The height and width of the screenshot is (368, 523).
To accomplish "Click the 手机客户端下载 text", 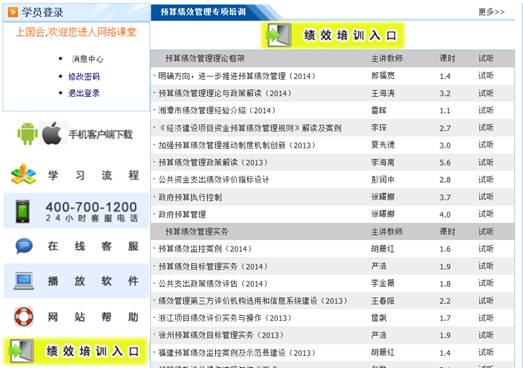I will pyautogui.click(x=100, y=134).
